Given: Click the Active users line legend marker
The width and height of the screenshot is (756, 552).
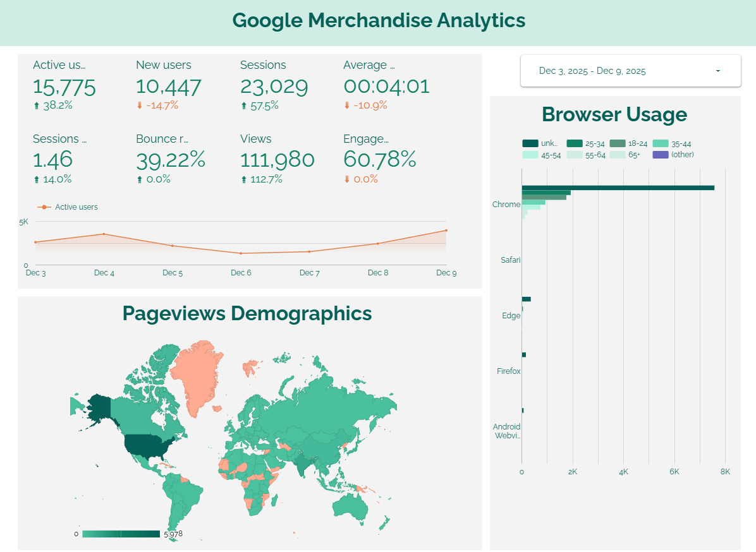Looking at the screenshot, I should click(44, 207).
